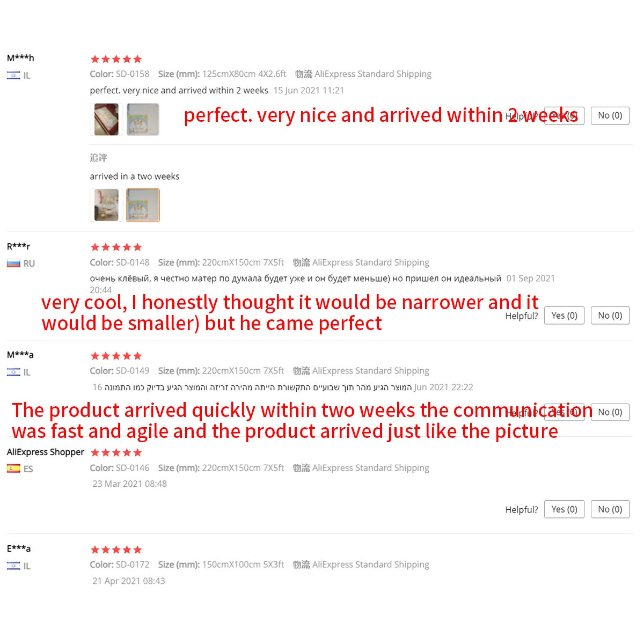Mark M***h's review as not helpful
644x644 pixels.
[610, 115]
